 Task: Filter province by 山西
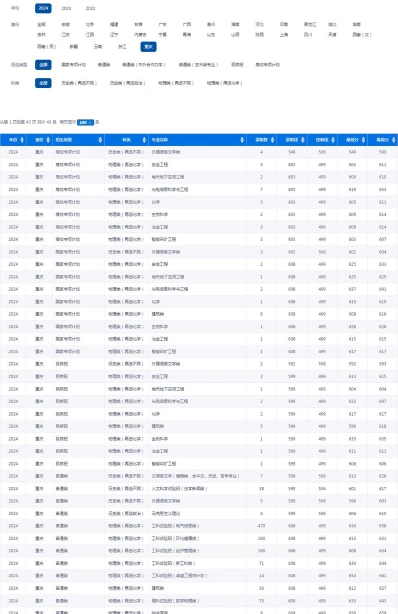tap(235, 35)
